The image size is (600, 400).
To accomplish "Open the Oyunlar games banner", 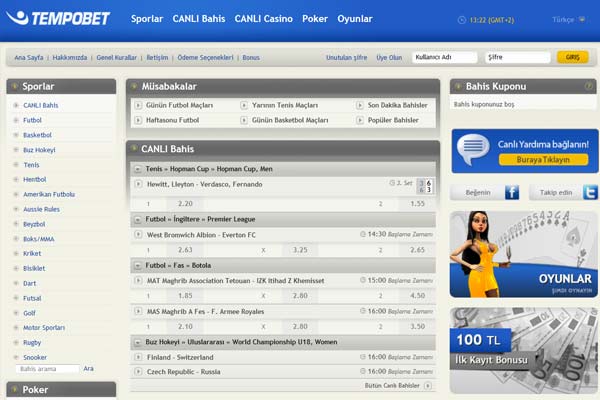I will [524, 254].
